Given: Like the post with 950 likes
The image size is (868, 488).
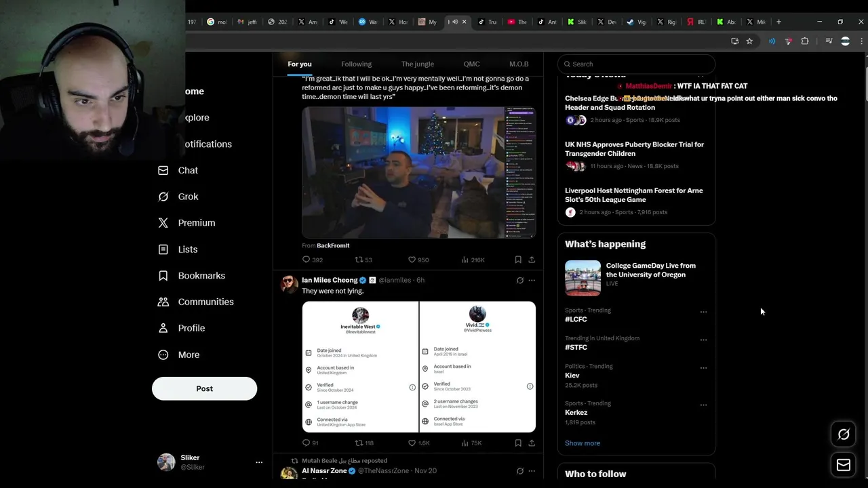Looking at the screenshot, I should click(x=418, y=260).
